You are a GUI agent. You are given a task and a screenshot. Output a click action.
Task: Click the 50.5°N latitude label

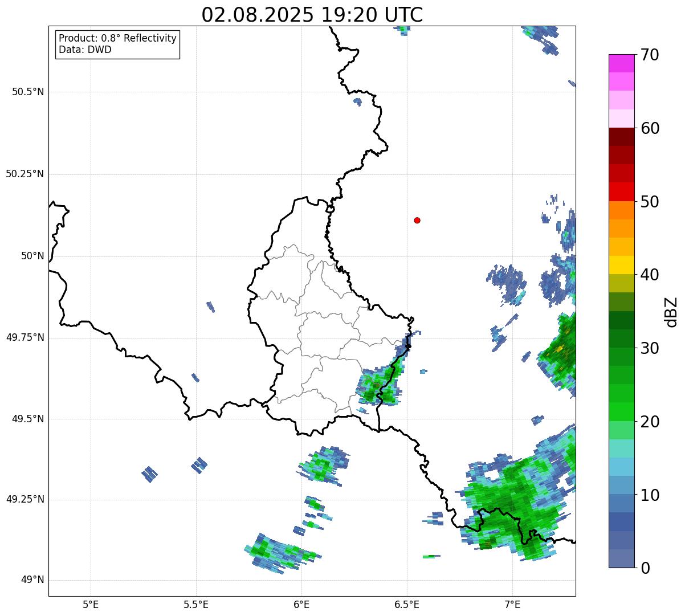tap(27, 92)
